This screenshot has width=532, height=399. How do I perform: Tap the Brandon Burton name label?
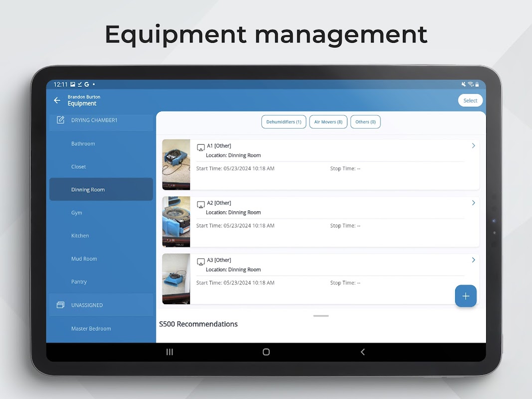tap(84, 97)
